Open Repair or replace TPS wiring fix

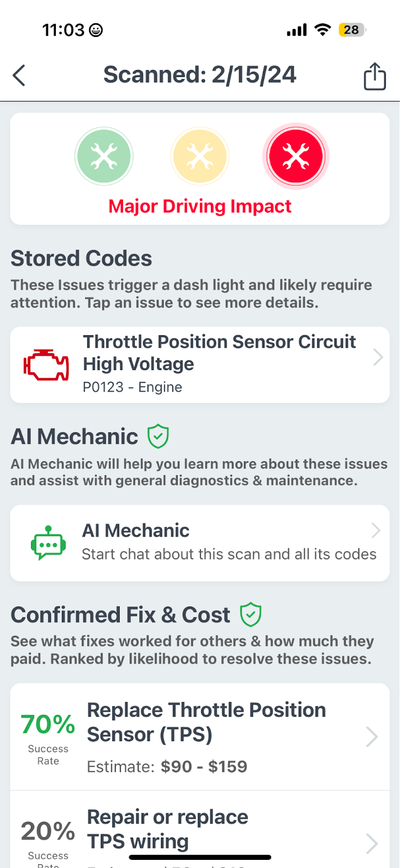(x=167, y=828)
